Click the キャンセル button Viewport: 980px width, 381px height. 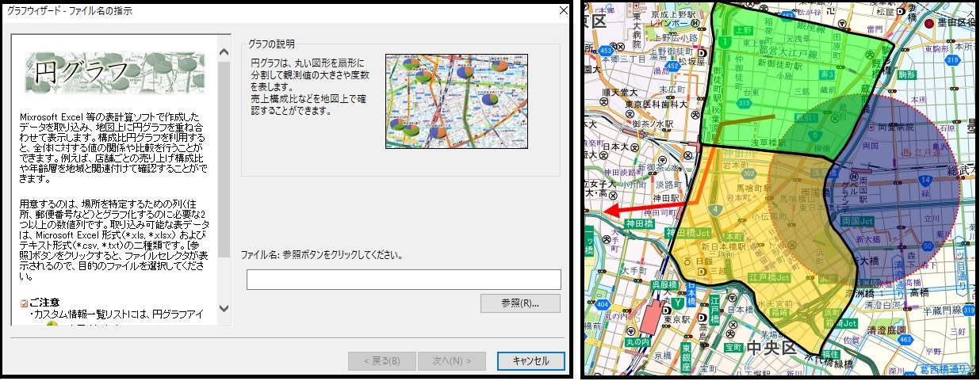click(531, 361)
